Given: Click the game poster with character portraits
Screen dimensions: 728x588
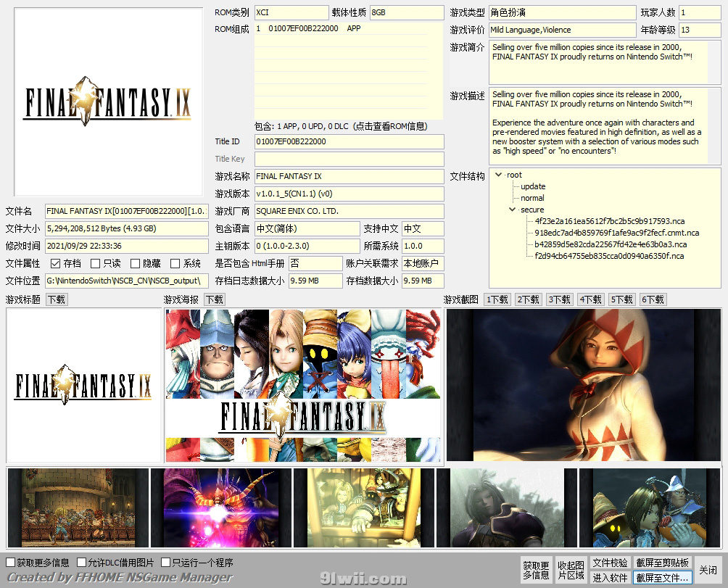Looking at the screenshot, I should point(302,385).
